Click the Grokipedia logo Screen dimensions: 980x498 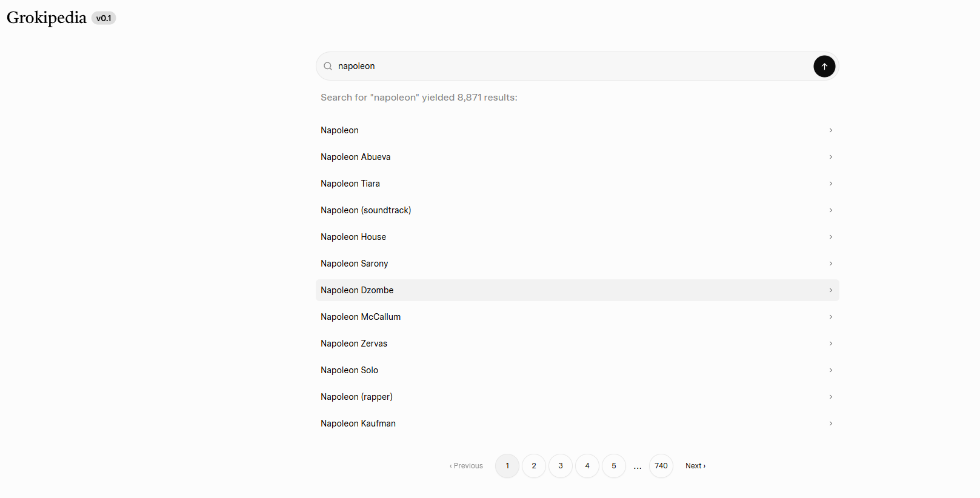click(47, 18)
